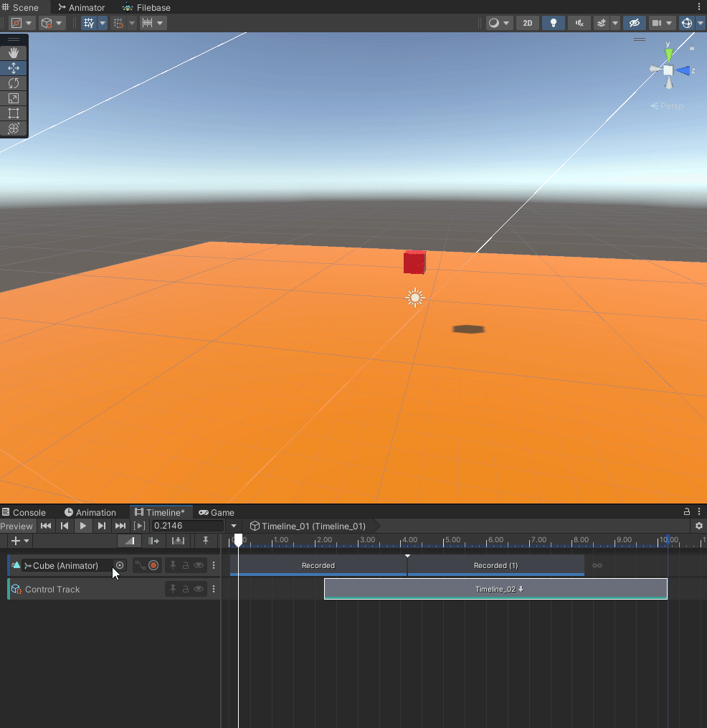Image resolution: width=707 pixels, height=728 pixels.
Task: Open the Cube track's kebab options menu
Action: 213,565
